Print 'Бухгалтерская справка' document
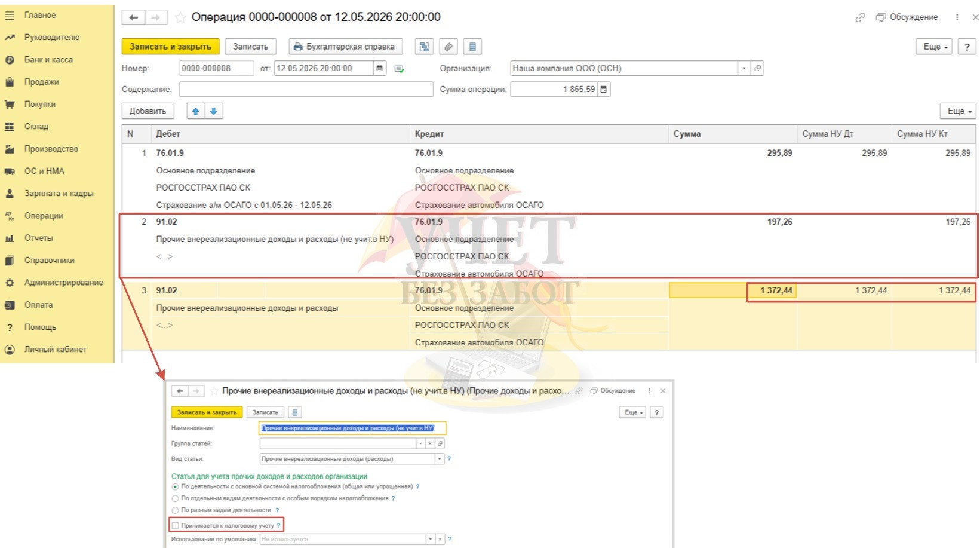 (x=345, y=47)
